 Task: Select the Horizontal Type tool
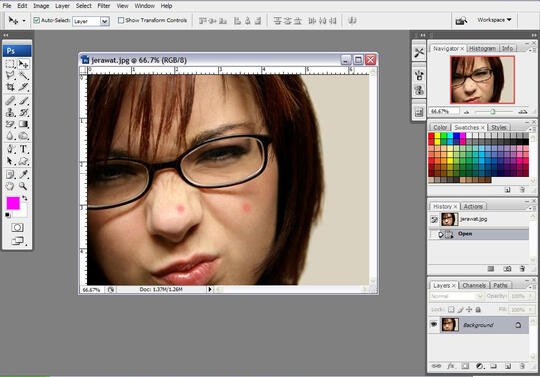pos(23,149)
